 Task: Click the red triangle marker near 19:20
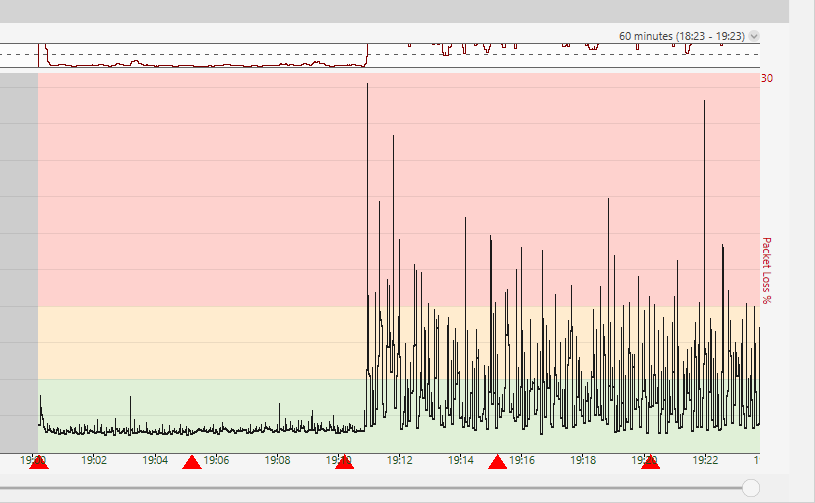(650, 462)
